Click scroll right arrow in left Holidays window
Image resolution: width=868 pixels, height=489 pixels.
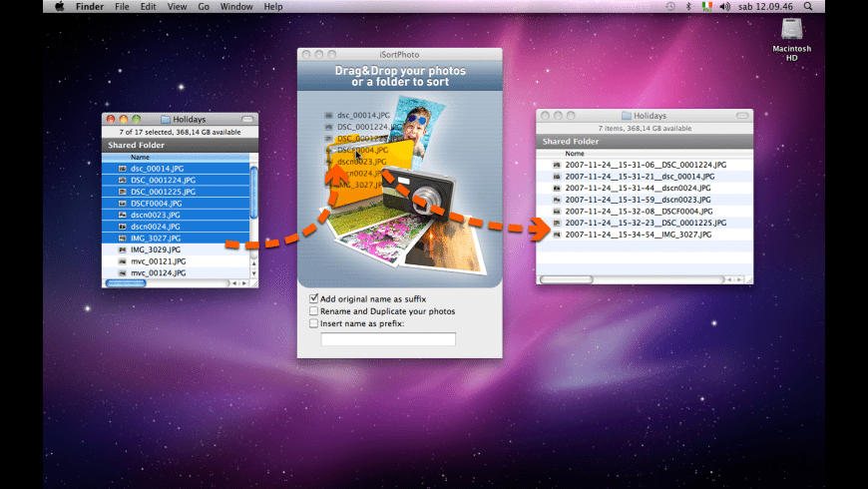click(244, 283)
